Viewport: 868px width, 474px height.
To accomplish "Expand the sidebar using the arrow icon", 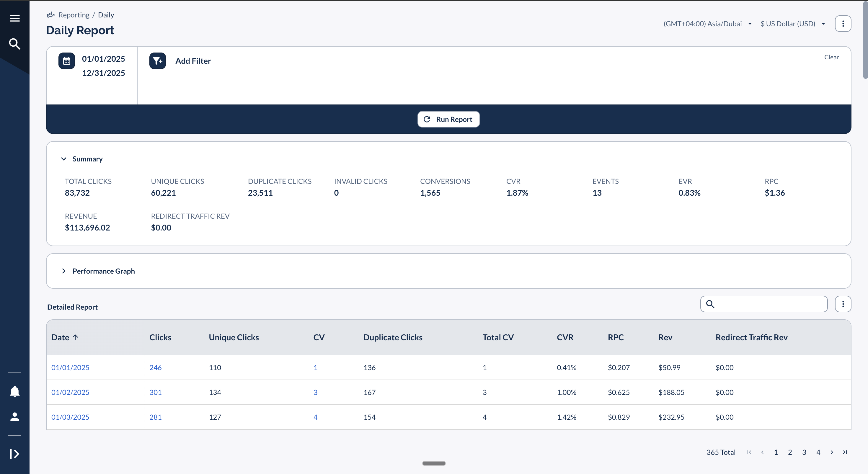I will 14,454.
